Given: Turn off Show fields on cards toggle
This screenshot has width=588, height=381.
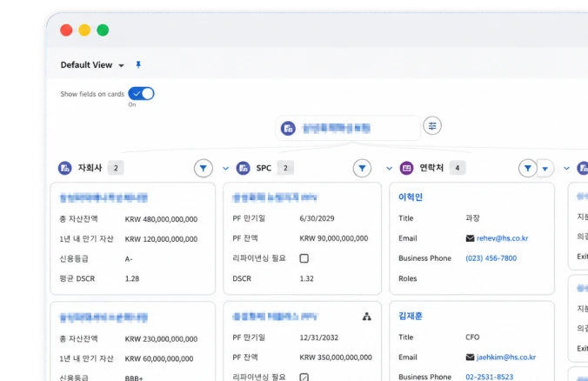Looking at the screenshot, I should [141, 94].
